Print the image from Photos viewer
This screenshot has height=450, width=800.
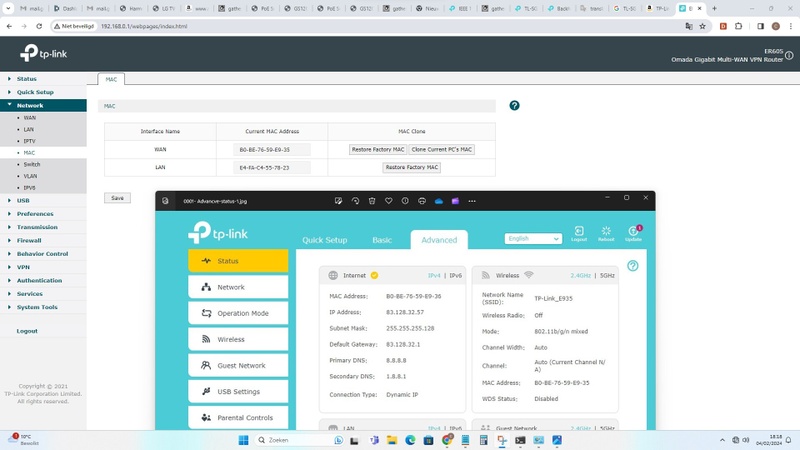click(422, 201)
